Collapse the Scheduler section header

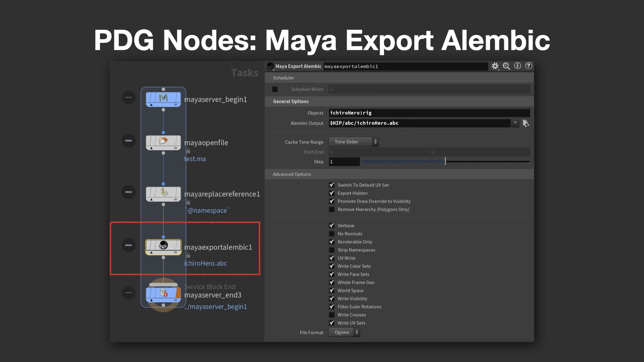click(399, 78)
